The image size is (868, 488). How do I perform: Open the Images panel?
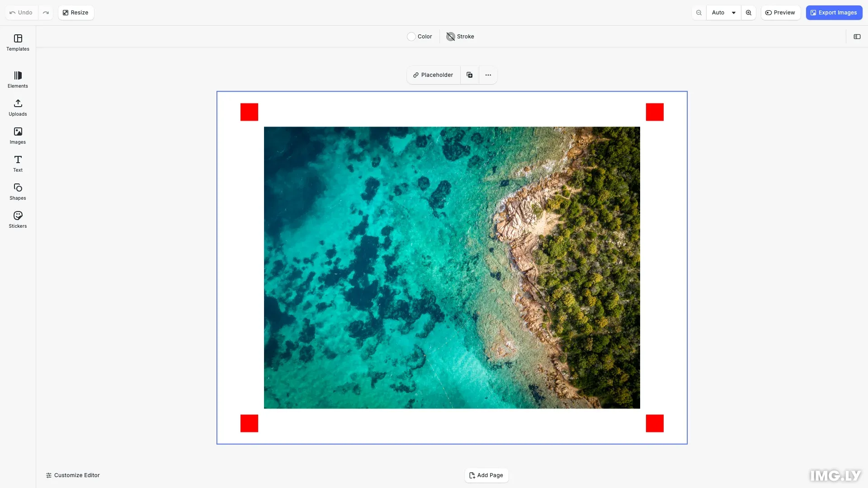18,136
